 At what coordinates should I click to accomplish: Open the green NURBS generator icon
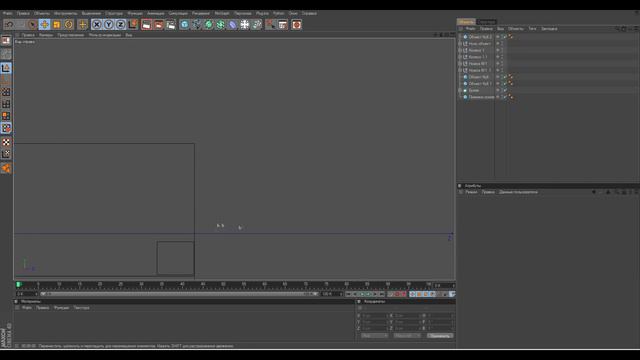209,24
